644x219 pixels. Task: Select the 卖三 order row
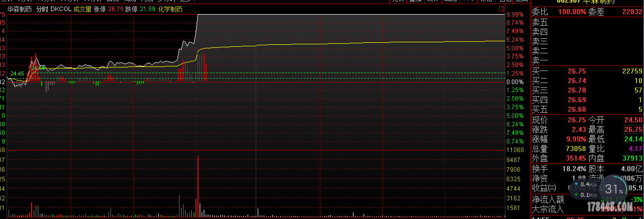tap(588, 41)
